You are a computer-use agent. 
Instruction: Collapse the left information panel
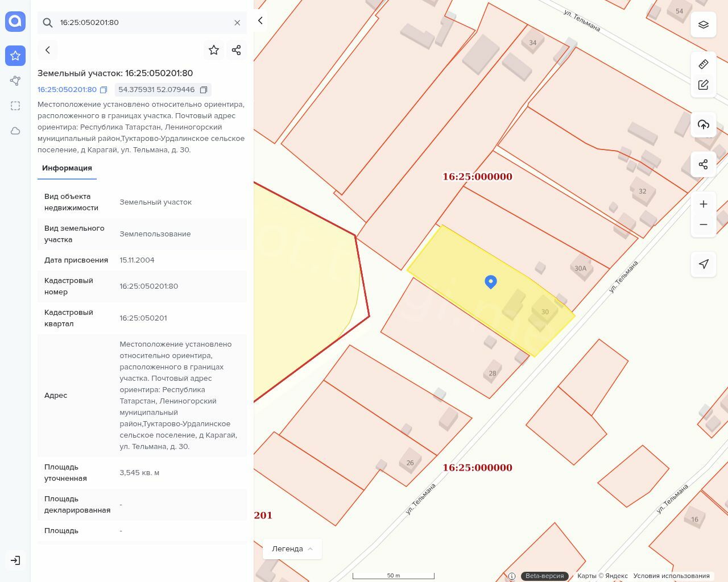tap(260, 21)
